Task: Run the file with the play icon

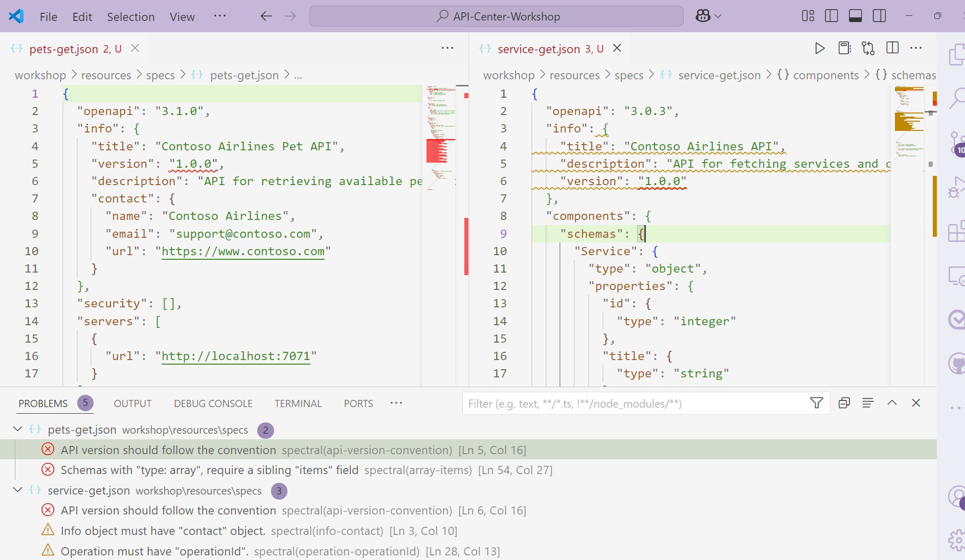Action: coord(820,48)
